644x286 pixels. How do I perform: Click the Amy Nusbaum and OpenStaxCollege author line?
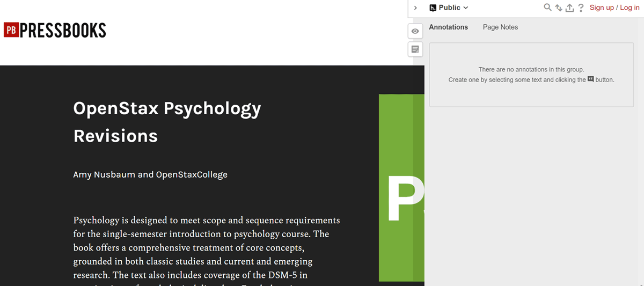tap(150, 174)
